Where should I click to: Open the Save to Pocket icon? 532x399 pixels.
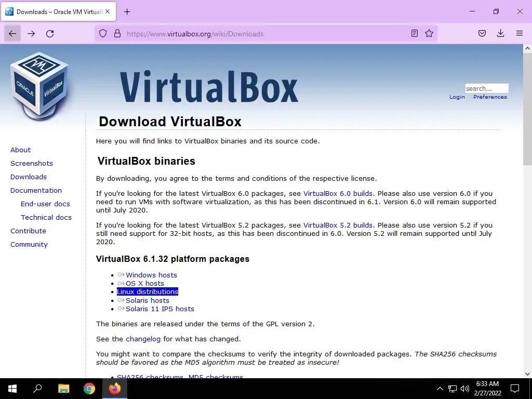click(x=482, y=33)
